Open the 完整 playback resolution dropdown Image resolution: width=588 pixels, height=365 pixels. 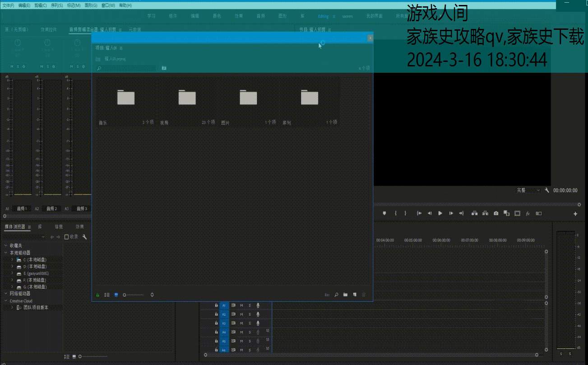pos(528,190)
